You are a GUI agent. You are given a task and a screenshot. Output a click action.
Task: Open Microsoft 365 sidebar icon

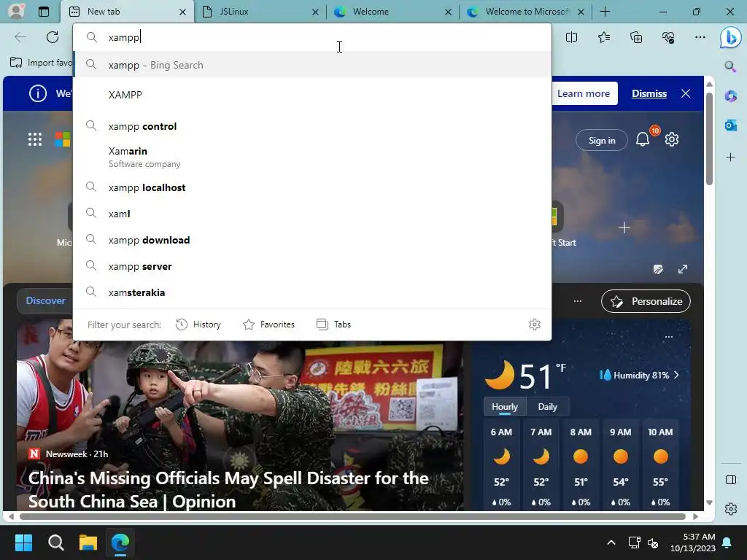730,96
